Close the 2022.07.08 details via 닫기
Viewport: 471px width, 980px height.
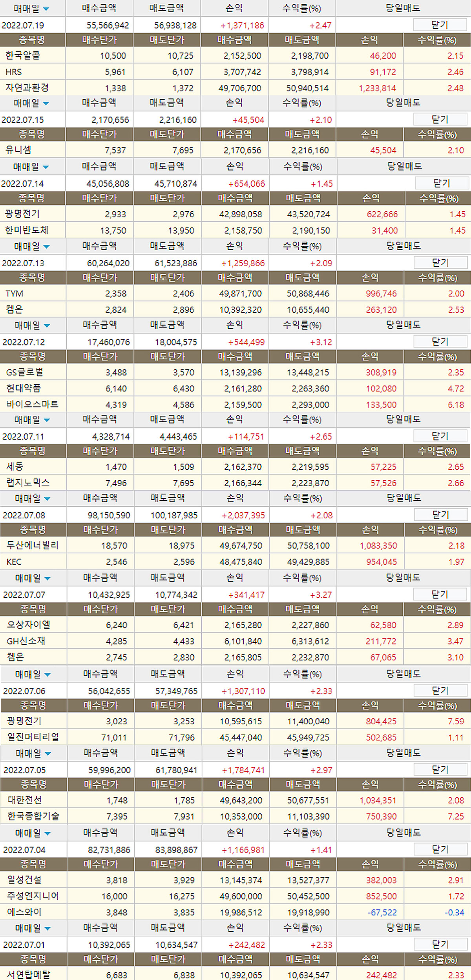pyautogui.click(x=440, y=515)
